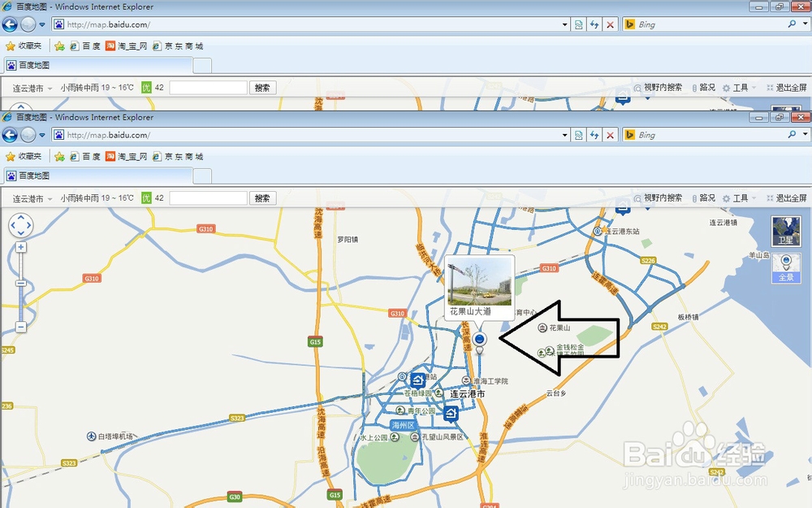Stop page loading in the front window

(611, 135)
